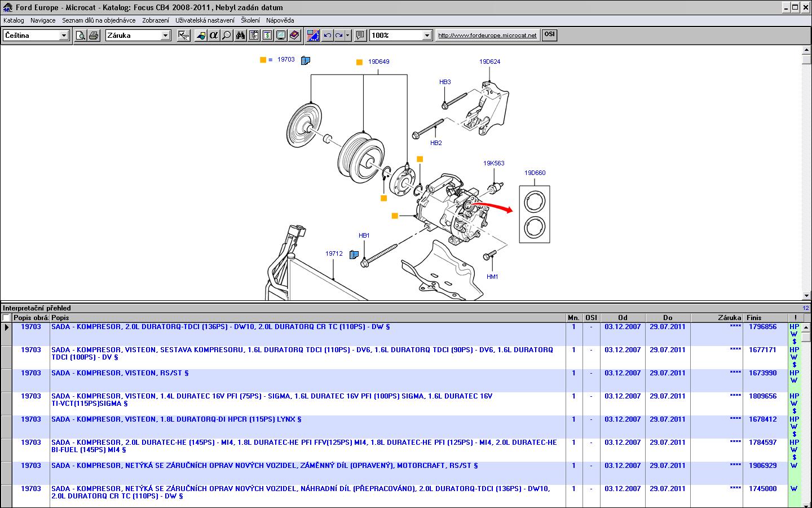Screen dimensions: 812x508
Task: Click the print preview icon
Action: point(81,36)
